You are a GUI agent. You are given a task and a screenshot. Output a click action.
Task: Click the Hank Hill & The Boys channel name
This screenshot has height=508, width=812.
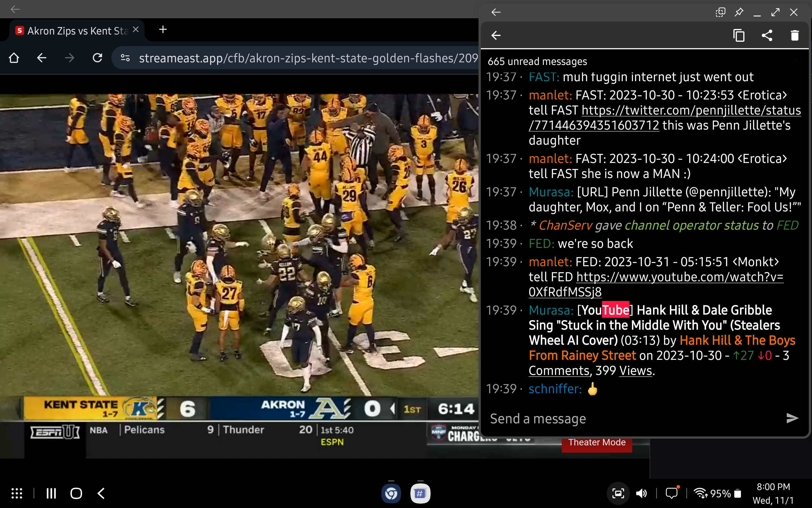[662, 348]
